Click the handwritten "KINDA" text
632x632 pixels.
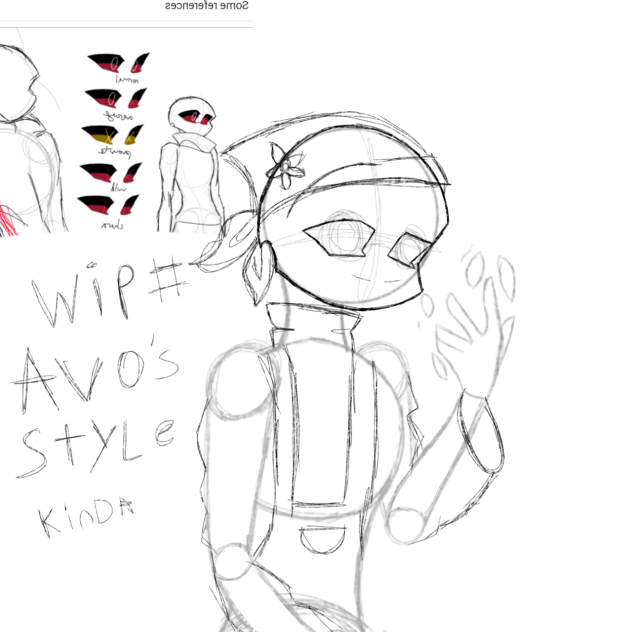point(85,517)
